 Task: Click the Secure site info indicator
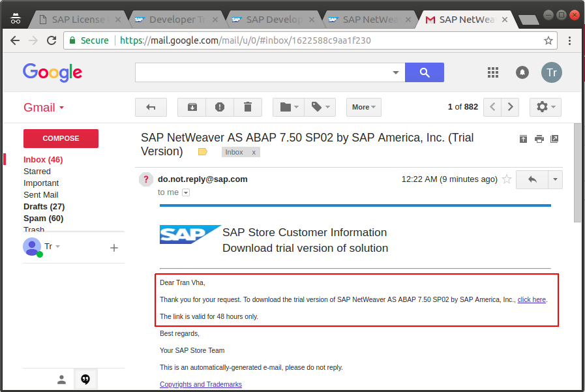pos(89,40)
